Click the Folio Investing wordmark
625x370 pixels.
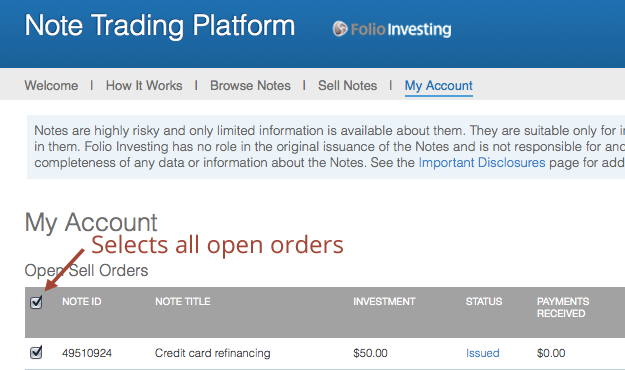click(401, 29)
